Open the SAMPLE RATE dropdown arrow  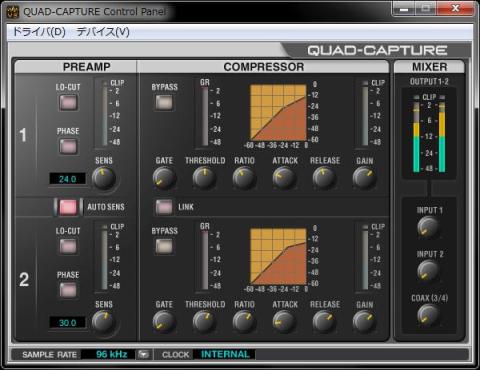[144, 354]
